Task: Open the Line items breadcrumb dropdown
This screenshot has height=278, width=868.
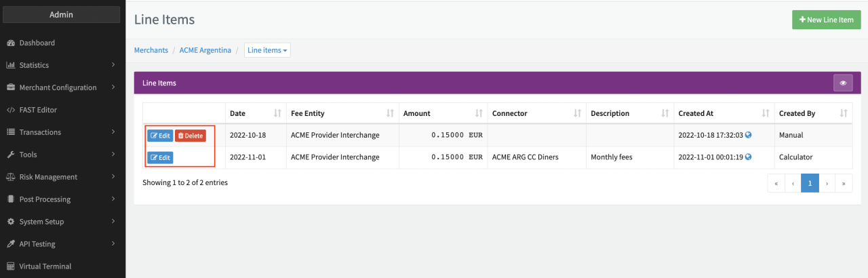Action: 267,50
